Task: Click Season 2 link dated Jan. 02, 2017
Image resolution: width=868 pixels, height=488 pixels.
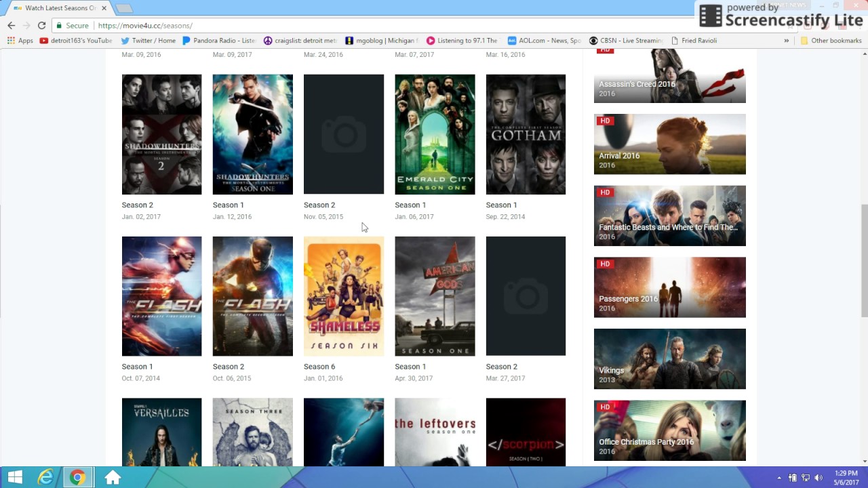Action: pos(138,205)
